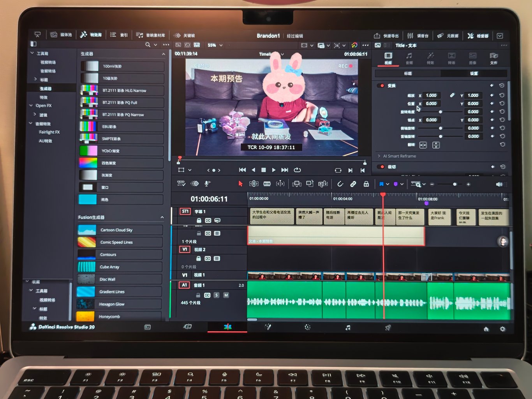Toggle loop playback
Image resolution: width=532 pixels, height=399 pixels.
pyautogui.click(x=297, y=170)
